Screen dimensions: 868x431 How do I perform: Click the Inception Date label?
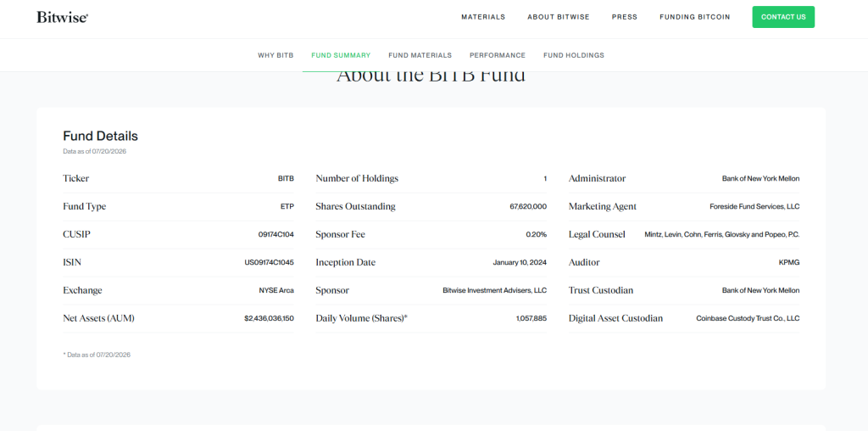[x=346, y=262]
